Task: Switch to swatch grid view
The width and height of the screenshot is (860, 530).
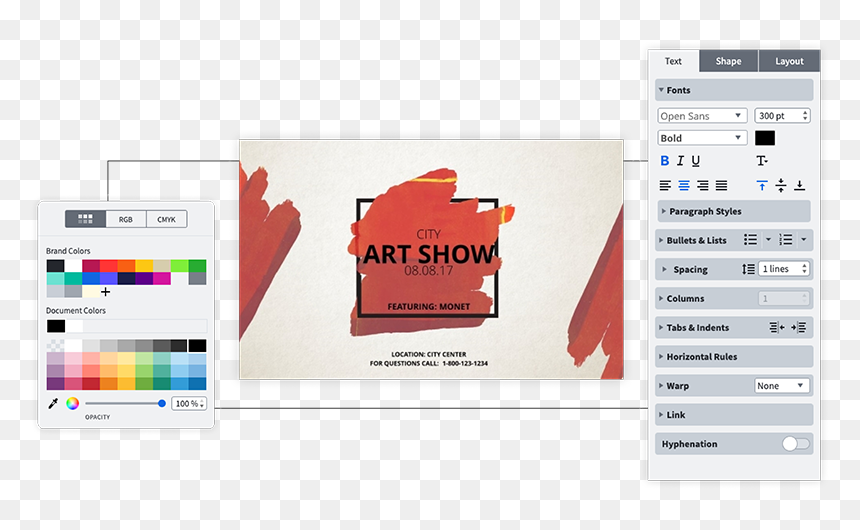Action: click(x=86, y=219)
